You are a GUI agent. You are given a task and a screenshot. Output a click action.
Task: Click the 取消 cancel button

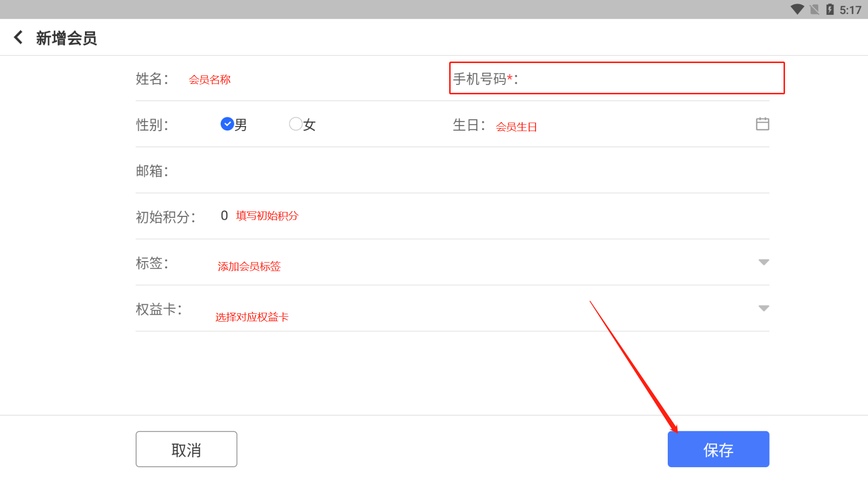(186, 449)
